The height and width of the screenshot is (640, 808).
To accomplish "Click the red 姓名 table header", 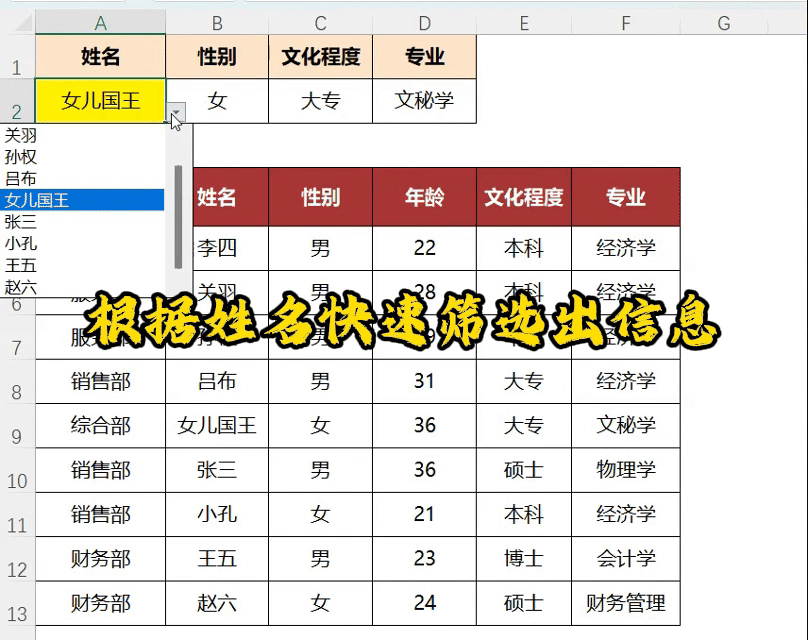I will click(x=231, y=197).
